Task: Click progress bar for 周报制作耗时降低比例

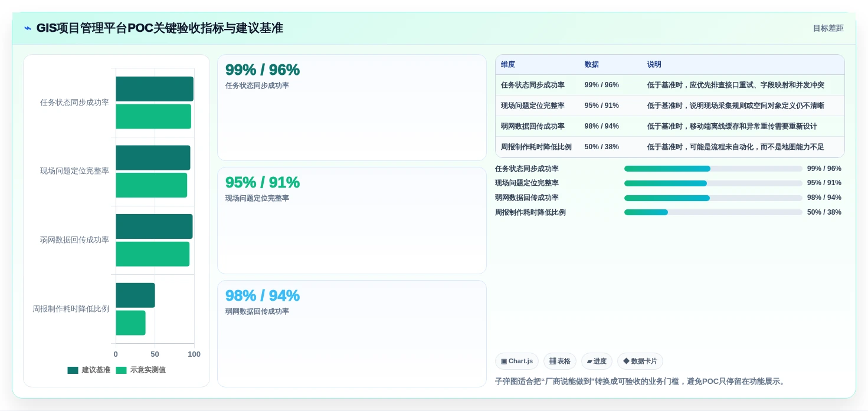Action: (x=713, y=212)
